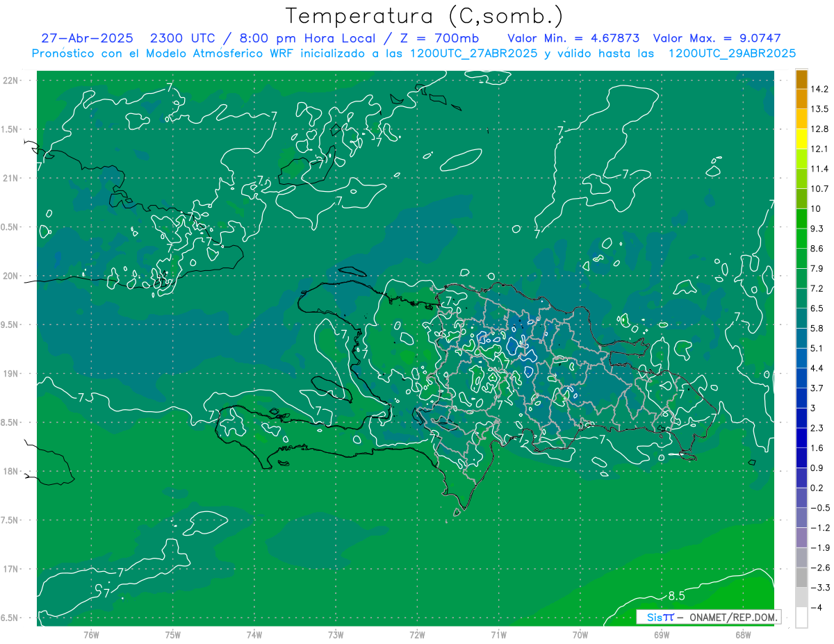Click the "14.2" colorbar label

coord(820,89)
